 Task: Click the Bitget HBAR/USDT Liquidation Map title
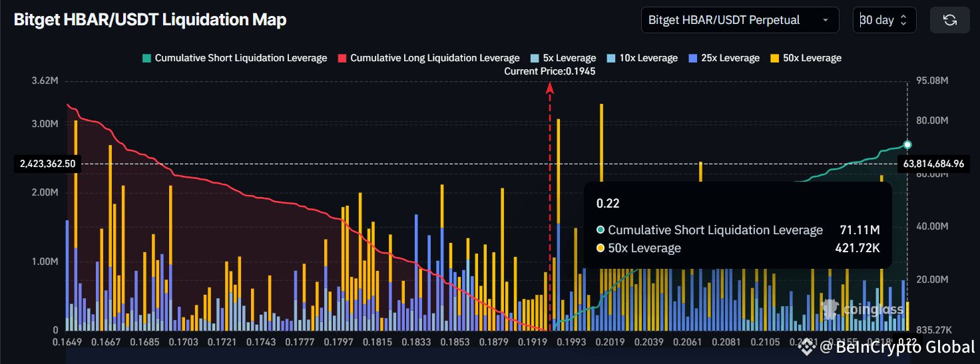150,20
